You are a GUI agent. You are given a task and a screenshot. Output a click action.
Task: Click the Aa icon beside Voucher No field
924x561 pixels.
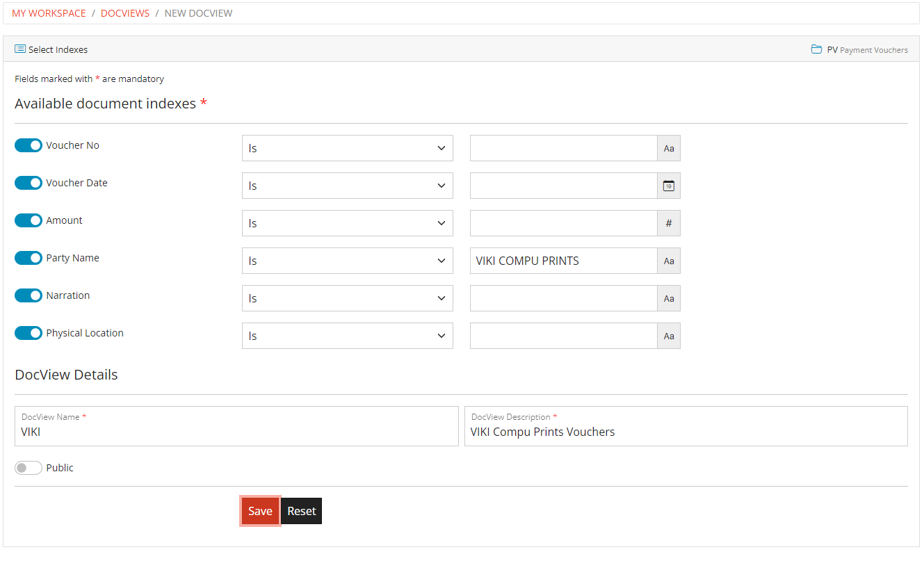(x=668, y=148)
